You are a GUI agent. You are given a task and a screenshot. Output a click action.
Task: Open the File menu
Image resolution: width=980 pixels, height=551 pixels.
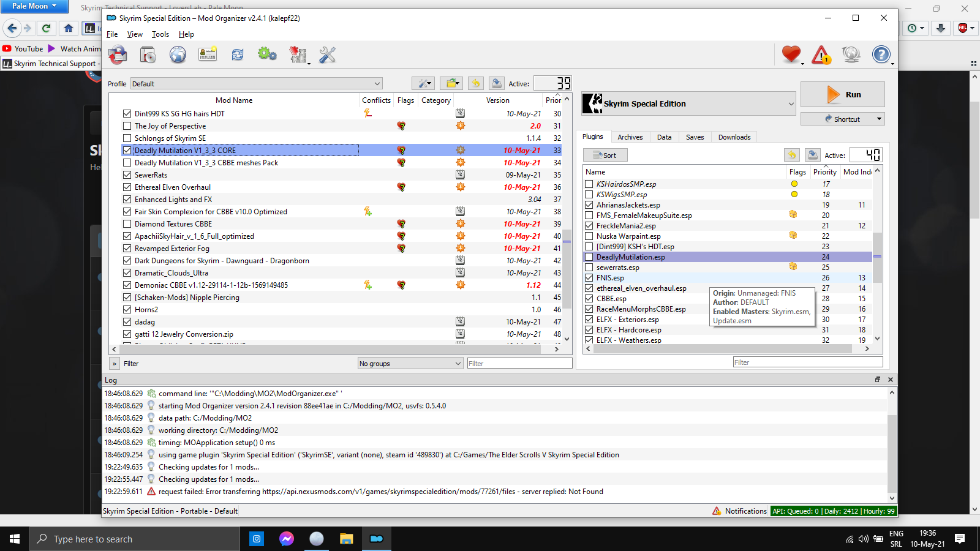(x=112, y=34)
